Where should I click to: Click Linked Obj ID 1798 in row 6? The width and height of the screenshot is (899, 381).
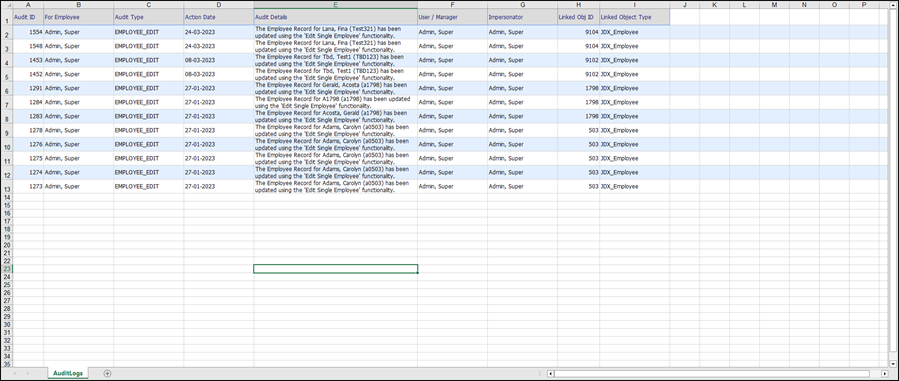(579, 88)
